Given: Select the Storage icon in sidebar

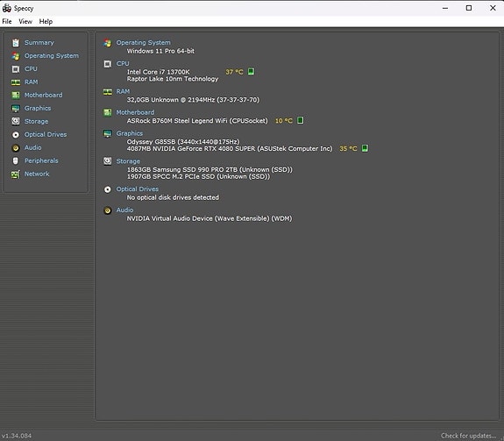Looking at the screenshot, I should (16, 121).
